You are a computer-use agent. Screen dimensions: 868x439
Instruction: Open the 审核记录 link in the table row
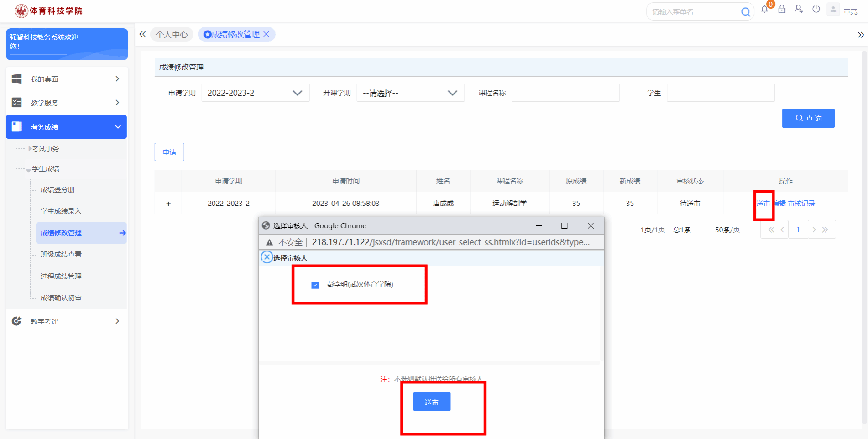pyautogui.click(x=801, y=204)
